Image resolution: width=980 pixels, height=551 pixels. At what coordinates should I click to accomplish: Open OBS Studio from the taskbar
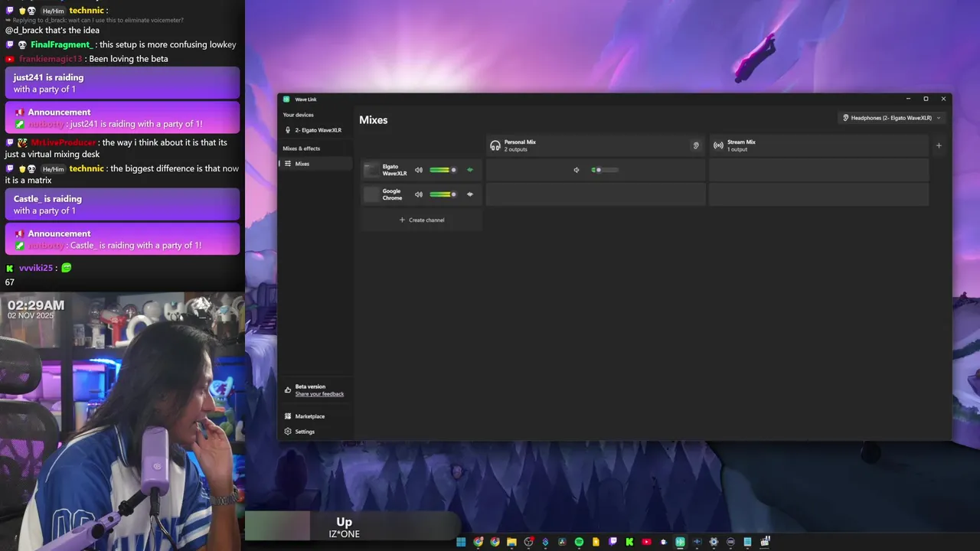pyautogui.click(x=528, y=542)
